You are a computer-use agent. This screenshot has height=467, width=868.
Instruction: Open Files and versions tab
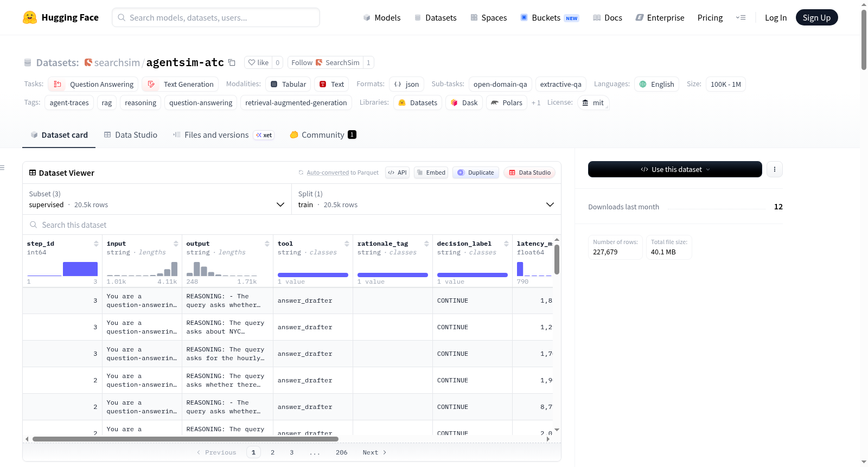click(x=223, y=135)
